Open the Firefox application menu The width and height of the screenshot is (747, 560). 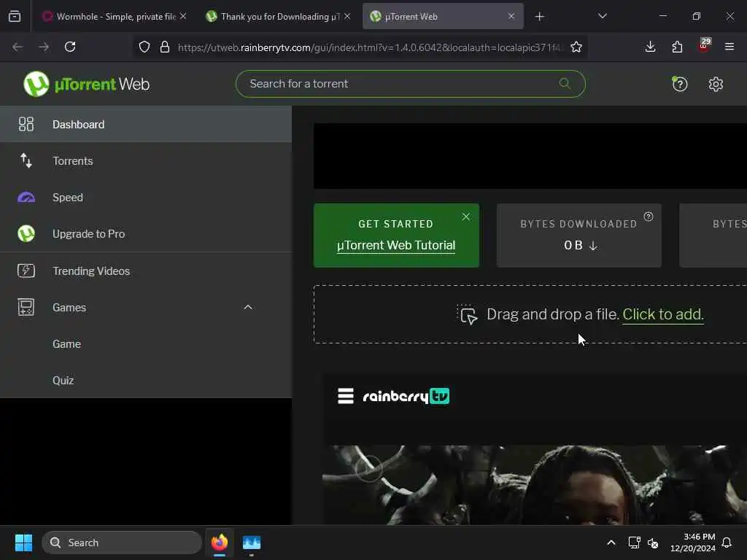click(729, 47)
